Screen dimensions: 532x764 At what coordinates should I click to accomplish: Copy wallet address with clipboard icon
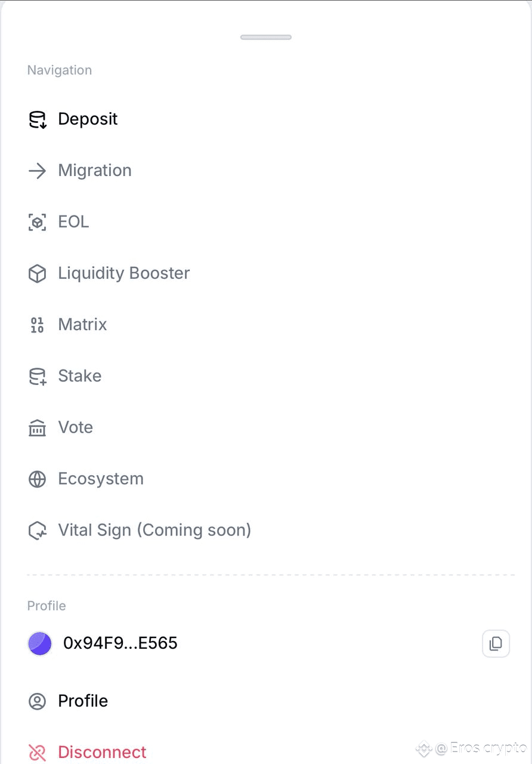point(496,643)
